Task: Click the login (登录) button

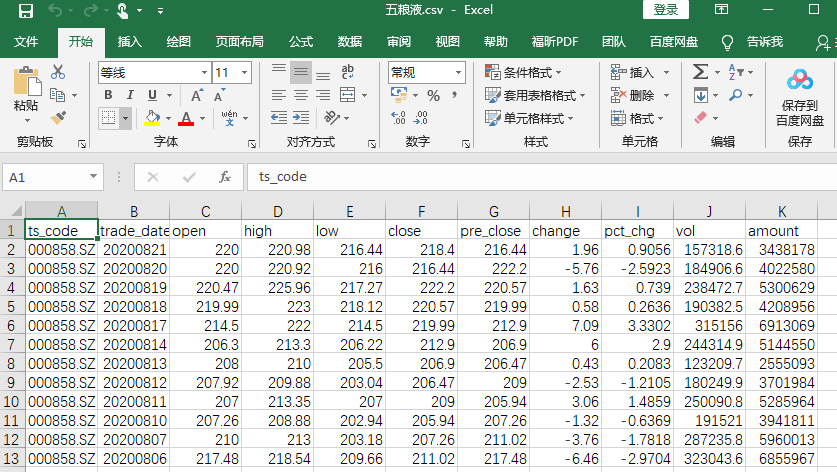Action: [x=666, y=10]
